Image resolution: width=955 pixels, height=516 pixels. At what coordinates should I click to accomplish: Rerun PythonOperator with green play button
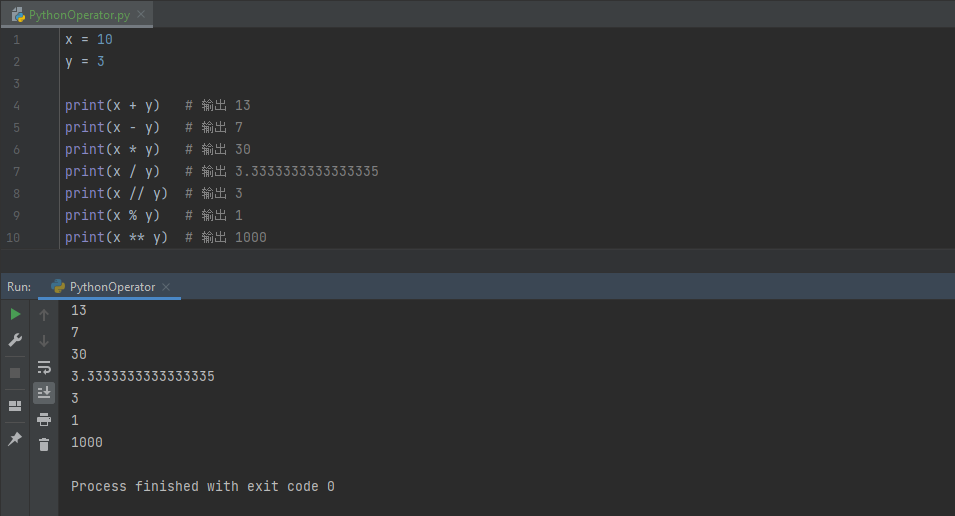pos(15,314)
